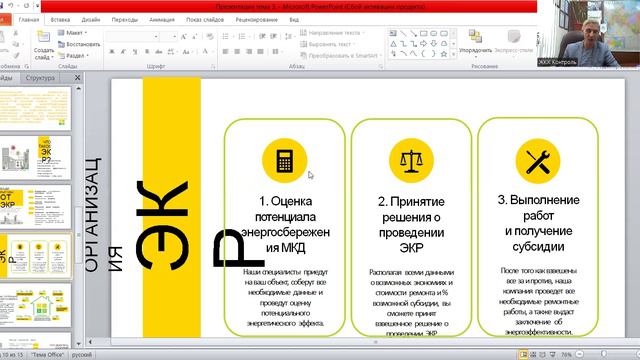Increase list indent level

tap(273, 37)
